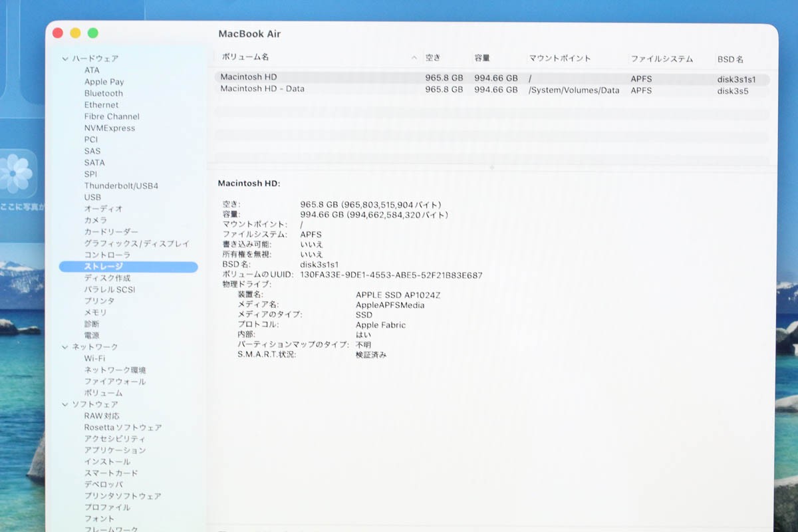Click the pane split divider handle
The image size is (798, 532).
492,168
